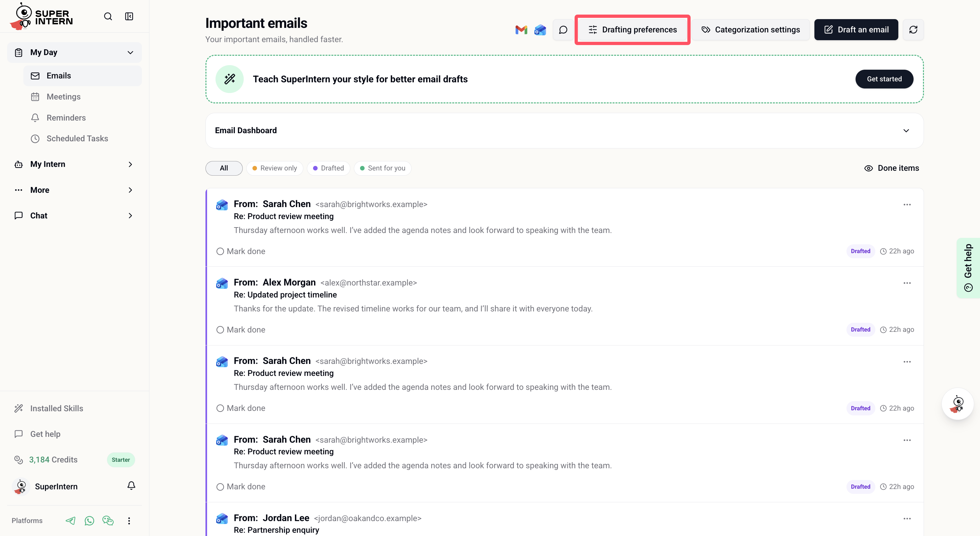Filter by Review only
This screenshot has width=980, height=536.
(275, 168)
